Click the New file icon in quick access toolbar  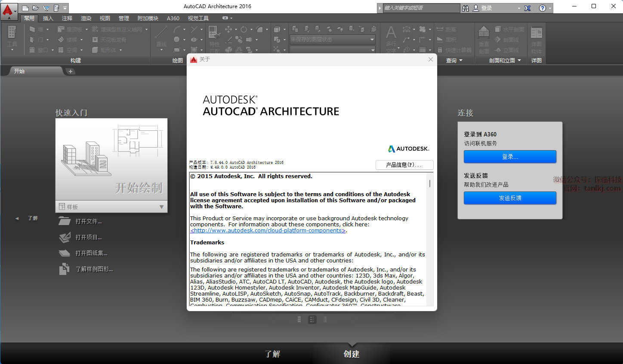point(25,8)
